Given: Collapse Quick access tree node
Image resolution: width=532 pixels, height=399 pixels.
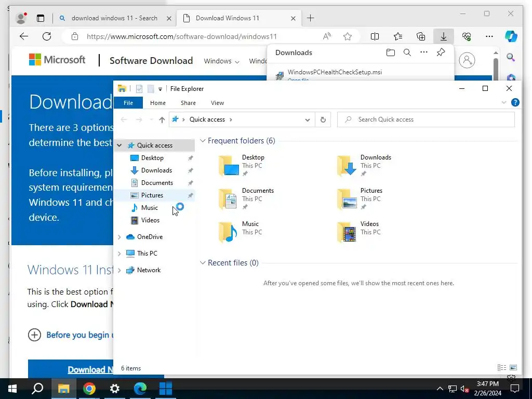Looking at the screenshot, I should (119, 145).
